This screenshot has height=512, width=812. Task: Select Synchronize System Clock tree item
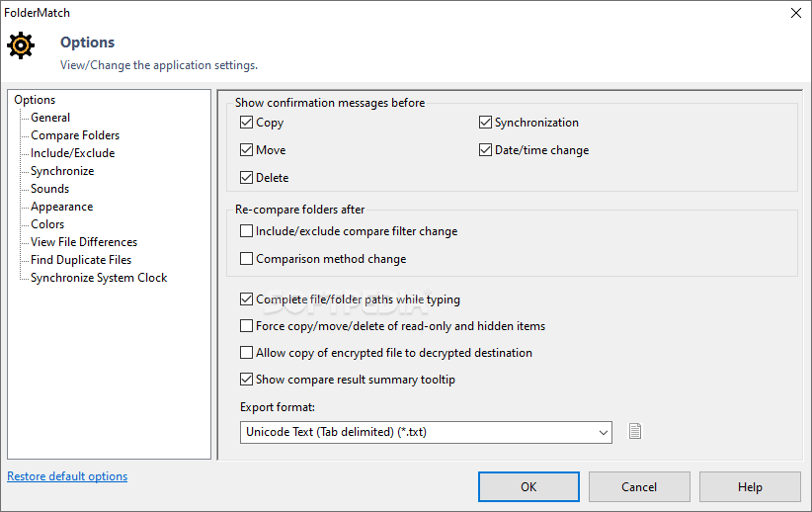pyautogui.click(x=99, y=277)
